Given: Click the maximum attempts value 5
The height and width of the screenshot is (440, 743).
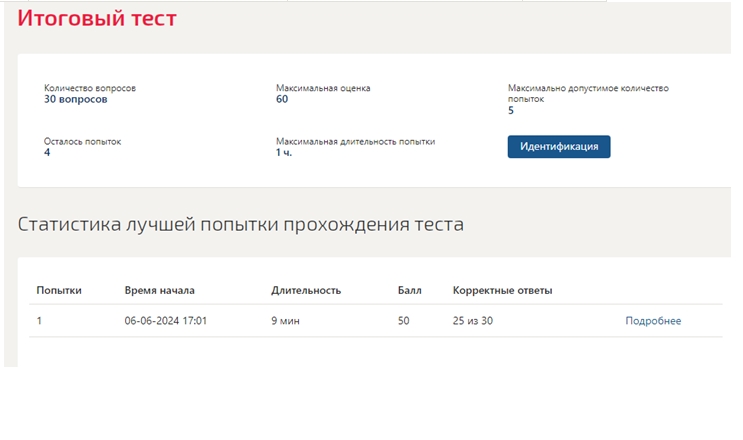Looking at the screenshot, I should pyautogui.click(x=511, y=110).
